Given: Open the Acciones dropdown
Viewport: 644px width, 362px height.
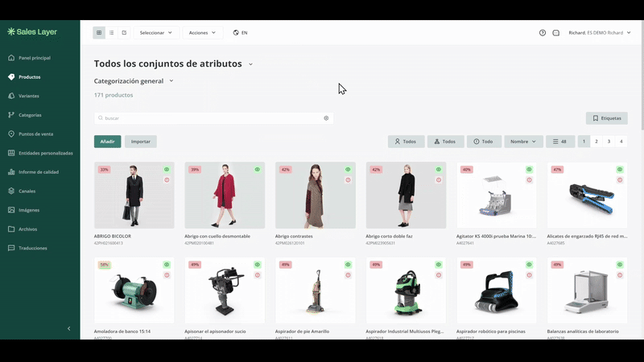Looking at the screenshot, I should click(x=203, y=32).
